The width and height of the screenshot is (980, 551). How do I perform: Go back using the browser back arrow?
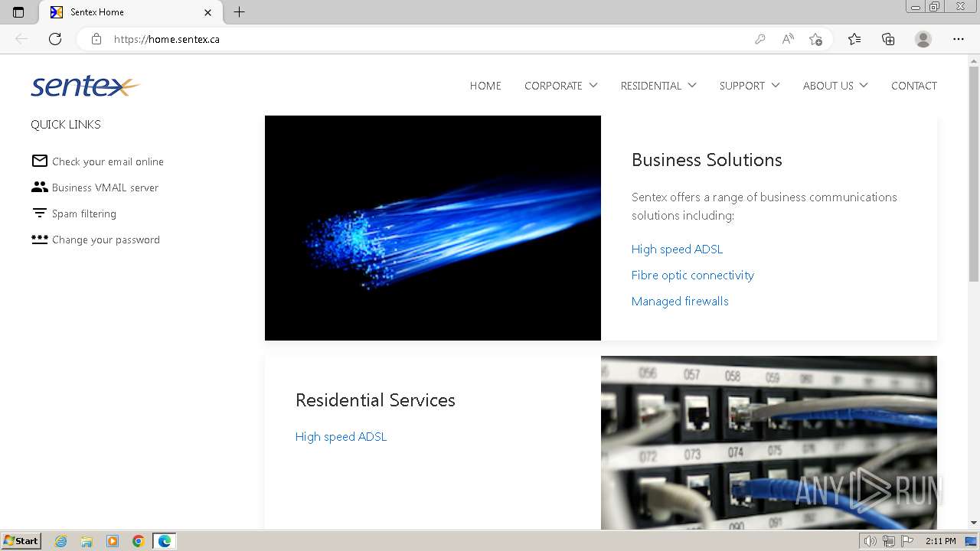click(x=21, y=39)
